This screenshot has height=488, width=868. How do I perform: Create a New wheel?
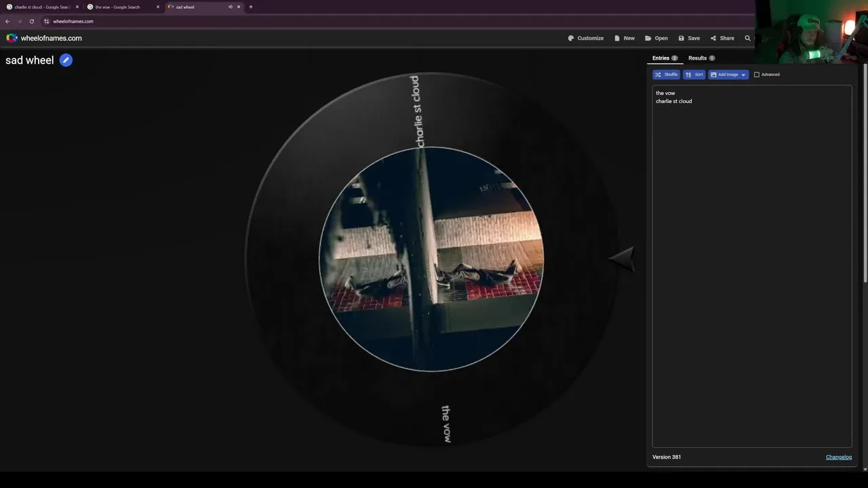pyautogui.click(x=625, y=38)
